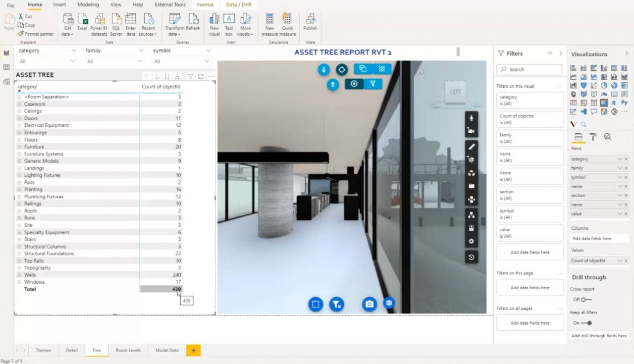Screen dimensions: 634x364
Task: Click the search box in the Filters pane
Action: (x=529, y=69)
